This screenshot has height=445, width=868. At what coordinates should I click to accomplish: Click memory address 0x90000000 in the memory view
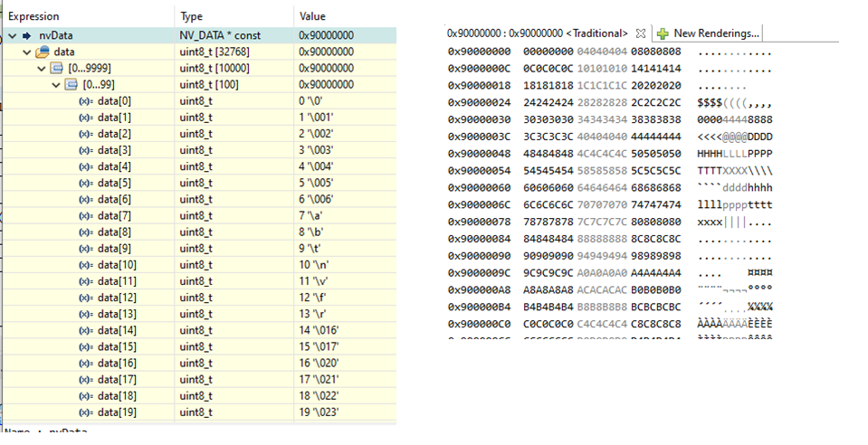pyautogui.click(x=480, y=52)
